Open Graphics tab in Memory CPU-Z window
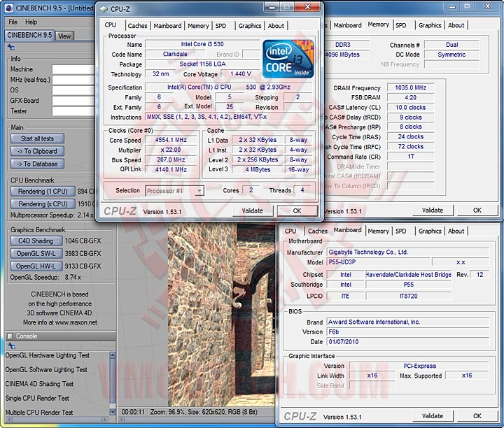504x428 pixels. (x=430, y=25)
